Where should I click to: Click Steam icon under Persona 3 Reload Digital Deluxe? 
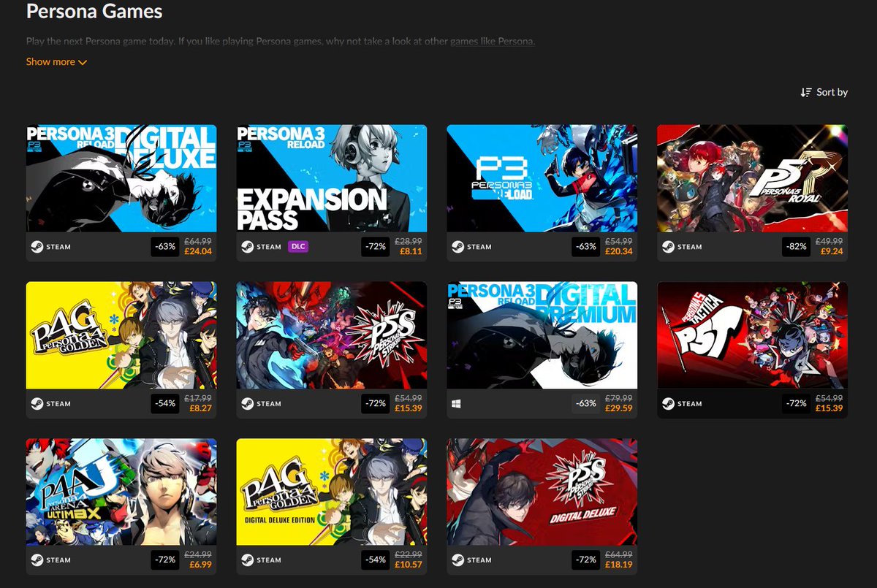(x=37, y=247)
